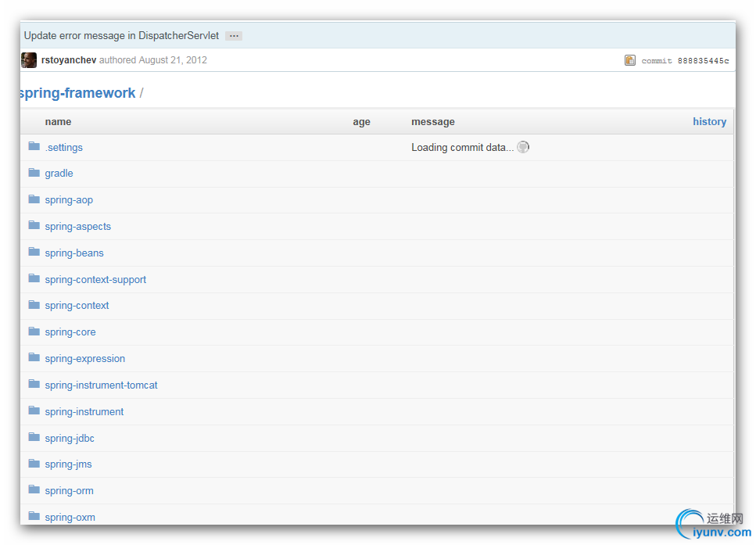This screenshot has width=756, height=545.
Task: Click the spring-jdbc folder icon
Action: pos(34,437)
